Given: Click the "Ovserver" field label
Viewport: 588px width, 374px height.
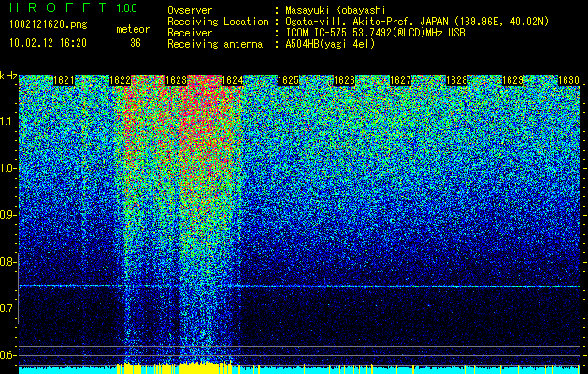Looking at the screenshot, I should [190, 10].
